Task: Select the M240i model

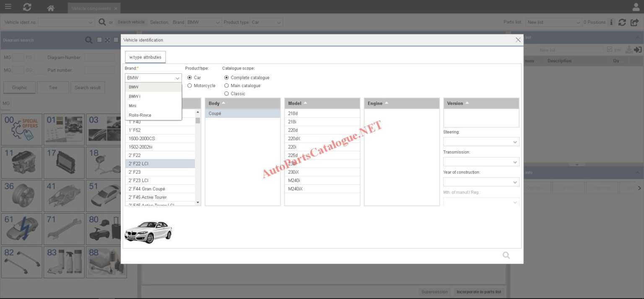Action: pos(294,180)
